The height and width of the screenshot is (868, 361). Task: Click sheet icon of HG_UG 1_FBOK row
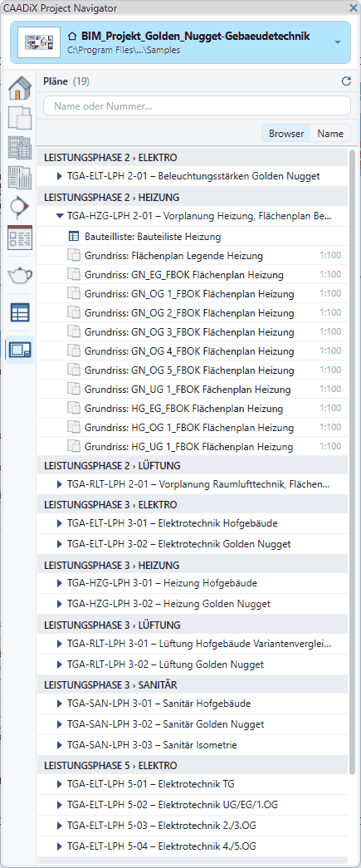pyautogui.click(x=74, y=446)
